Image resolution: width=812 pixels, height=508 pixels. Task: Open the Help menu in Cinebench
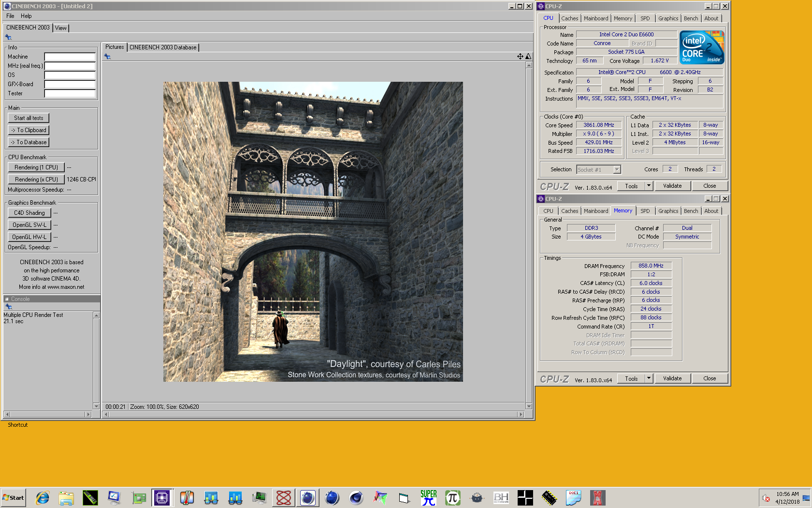pyautogui.click(x=26, y=16)
